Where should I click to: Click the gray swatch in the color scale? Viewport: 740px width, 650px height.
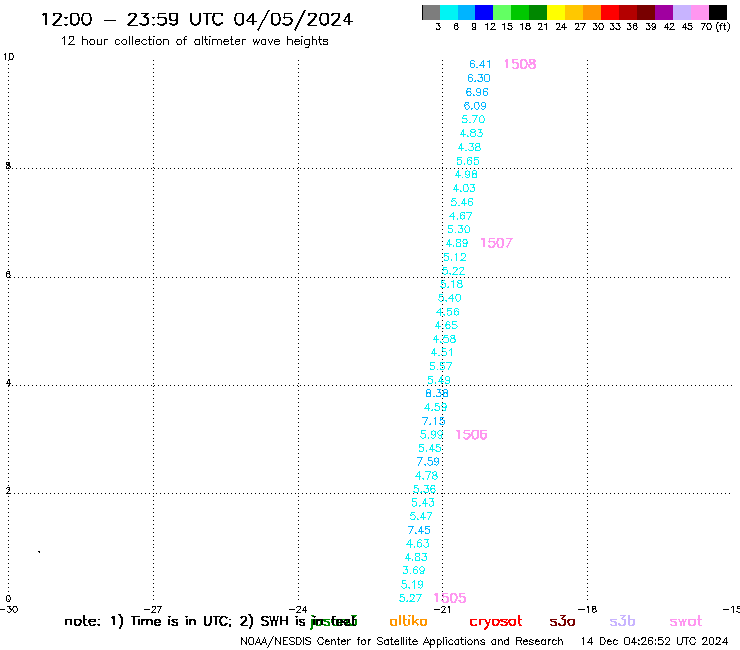[431, 12]
